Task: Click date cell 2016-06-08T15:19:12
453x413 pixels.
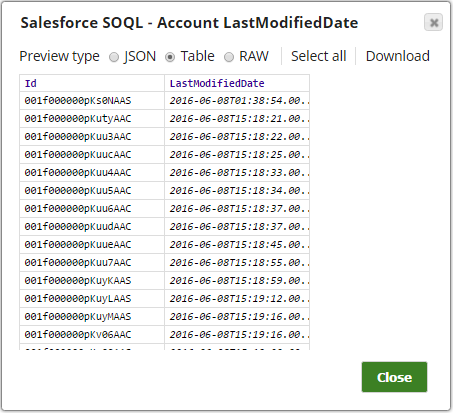Action: 237,299
